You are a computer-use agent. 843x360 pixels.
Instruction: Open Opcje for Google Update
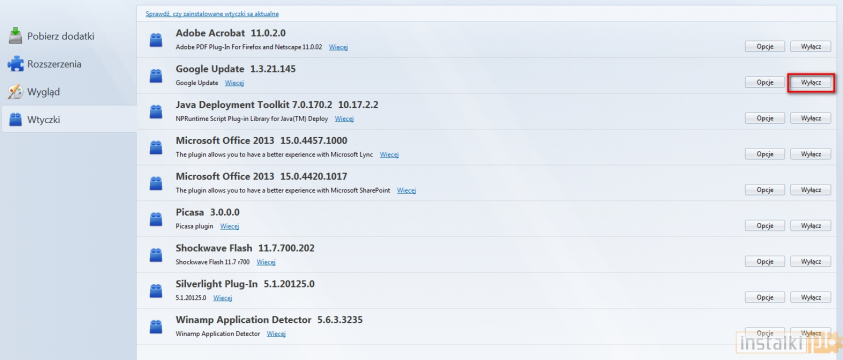[x=765, y=82]
